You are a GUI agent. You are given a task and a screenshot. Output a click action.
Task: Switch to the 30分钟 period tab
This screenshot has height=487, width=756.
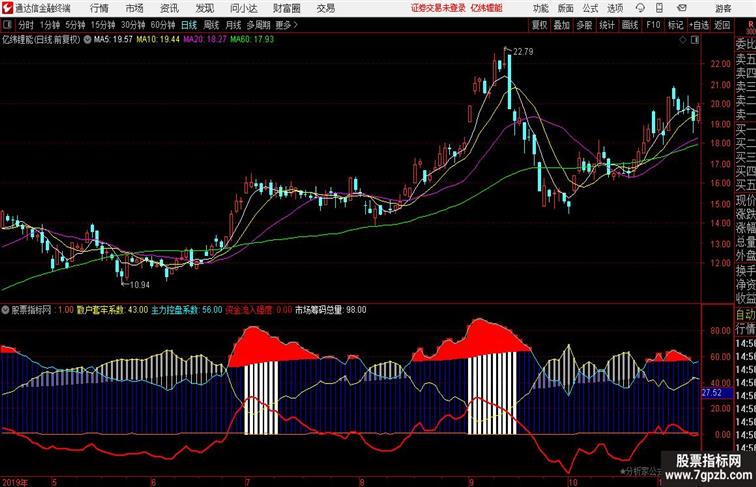tap(133, 25)
